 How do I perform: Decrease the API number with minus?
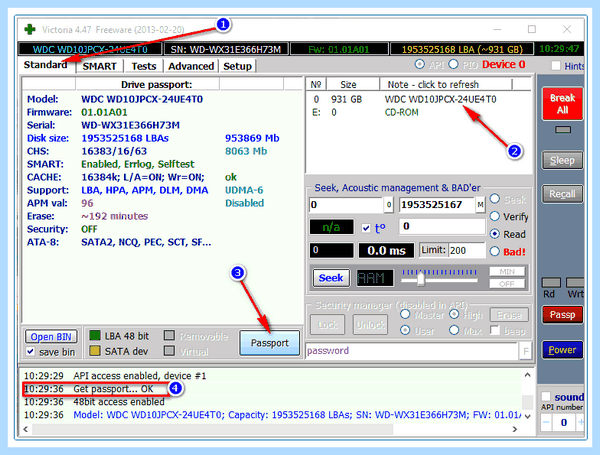point(546,422)
